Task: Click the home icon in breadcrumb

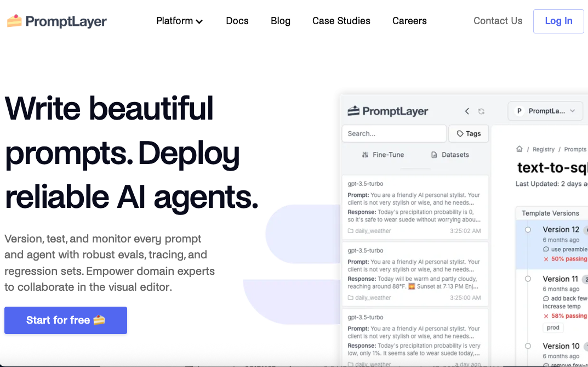Action: click(520, 149)
